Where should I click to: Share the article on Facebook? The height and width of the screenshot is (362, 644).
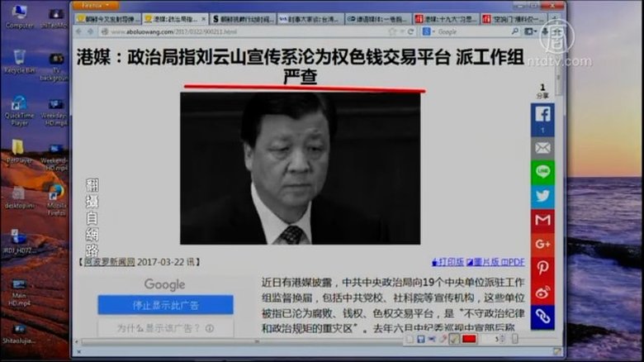(x=542, y=118)
